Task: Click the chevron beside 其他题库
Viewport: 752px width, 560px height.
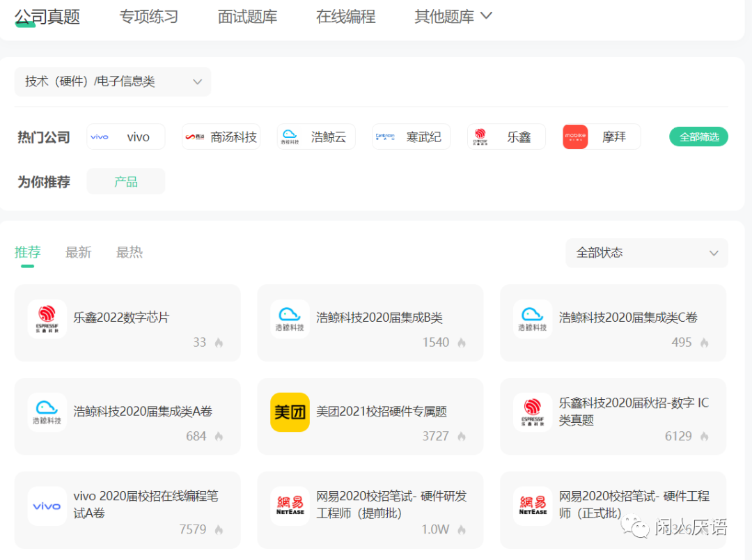Action: tap(486, 16)
